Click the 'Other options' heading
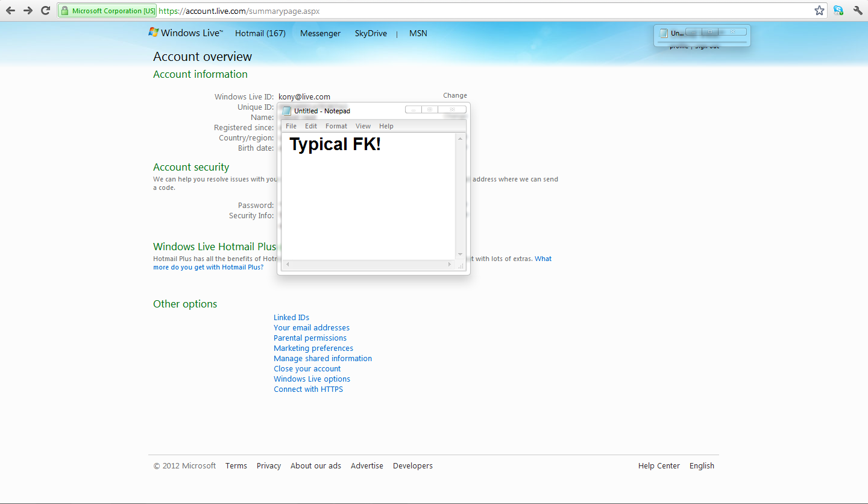 pyautogui.click(x=185, y=304)
